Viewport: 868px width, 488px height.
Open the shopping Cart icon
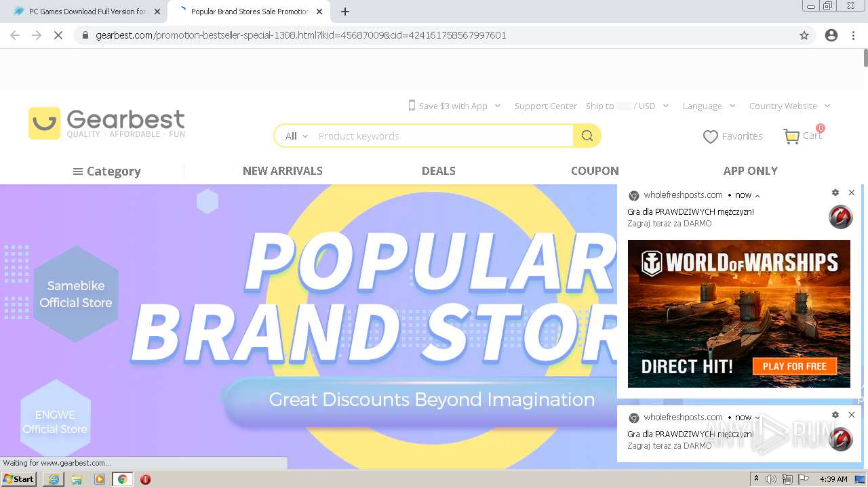click(x=791, y=136)
